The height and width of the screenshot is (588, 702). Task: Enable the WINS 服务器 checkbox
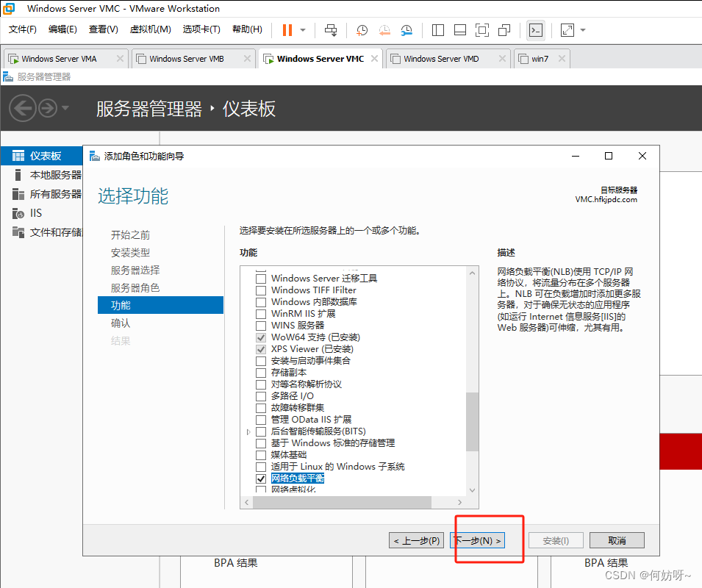(x=260, y=326)
